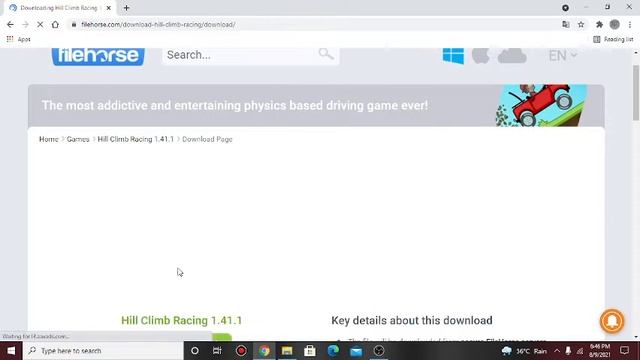Open Cortana circle on taskbar

195,351
